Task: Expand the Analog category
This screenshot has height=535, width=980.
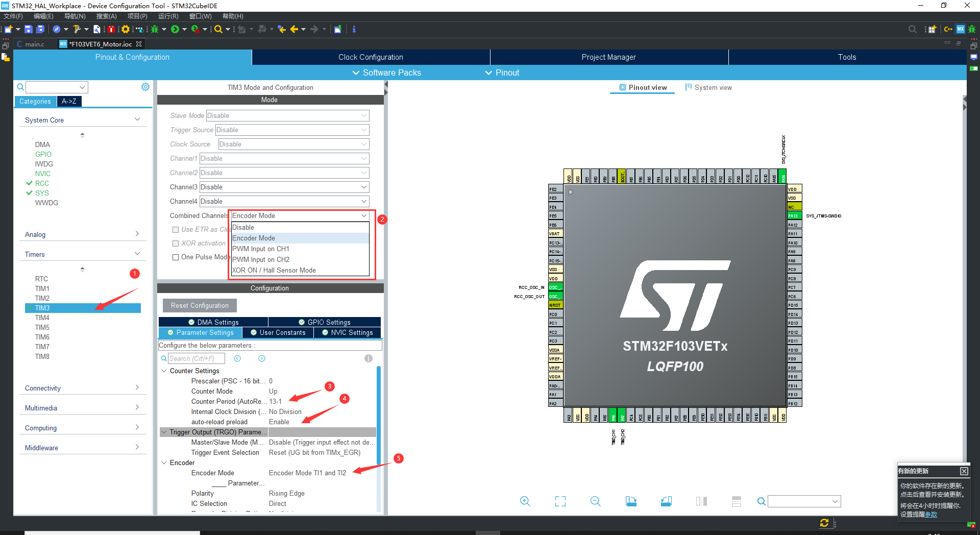Action: (82, 234)
